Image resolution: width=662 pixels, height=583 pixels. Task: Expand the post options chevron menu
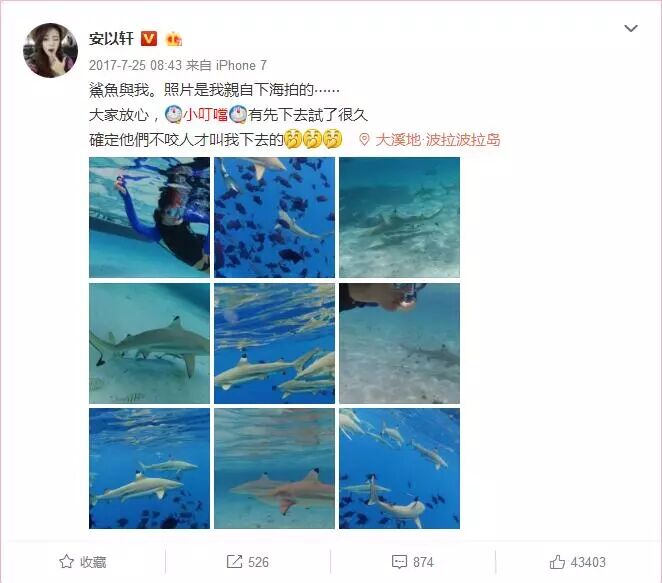(x=631, y=28)
